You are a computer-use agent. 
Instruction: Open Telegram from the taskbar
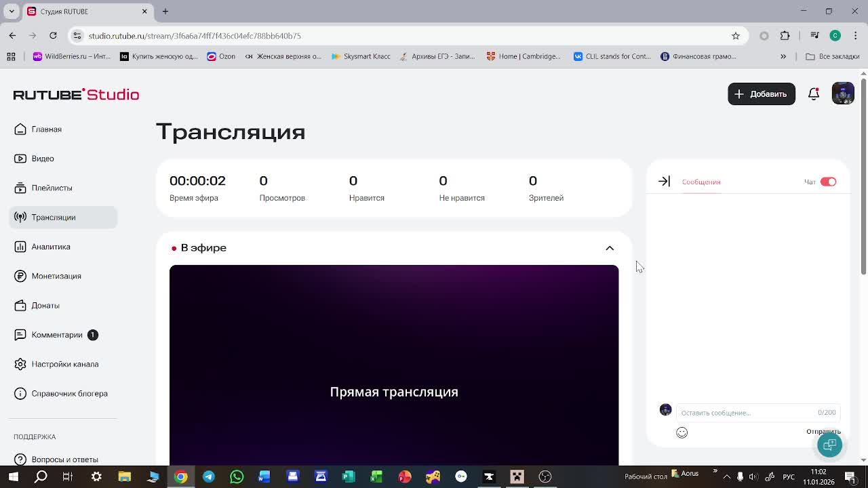(x=208, y=476)
